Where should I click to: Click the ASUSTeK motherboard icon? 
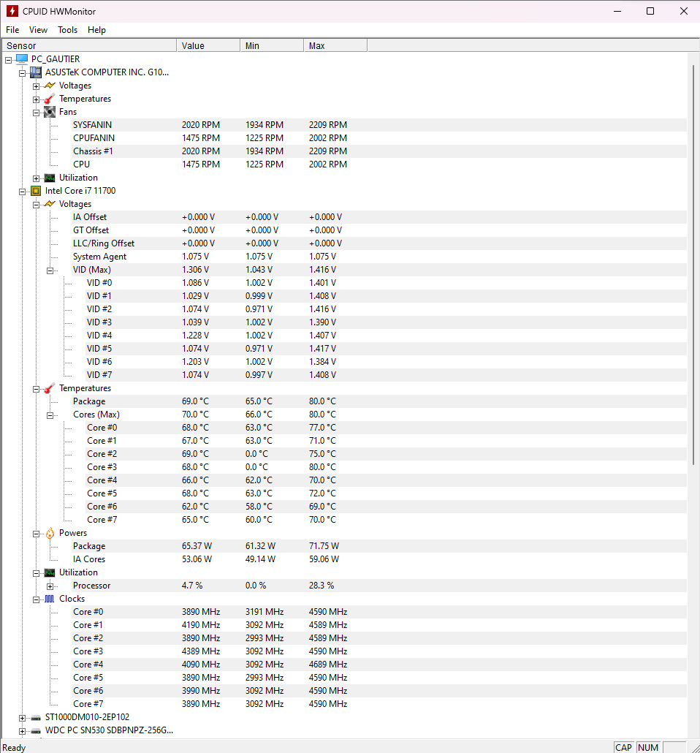point(36,72)
